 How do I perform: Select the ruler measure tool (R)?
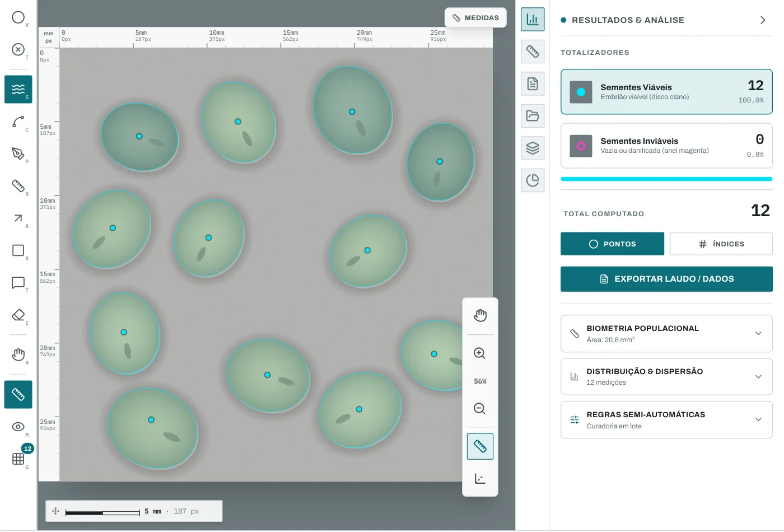[x=18, y=186]
